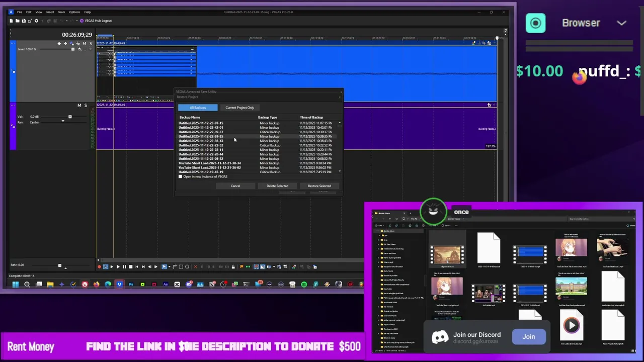This screenshot has height=362, width=644.
Task: Select the Zoom magnifier edit tool
Action: tap(187, 266)
